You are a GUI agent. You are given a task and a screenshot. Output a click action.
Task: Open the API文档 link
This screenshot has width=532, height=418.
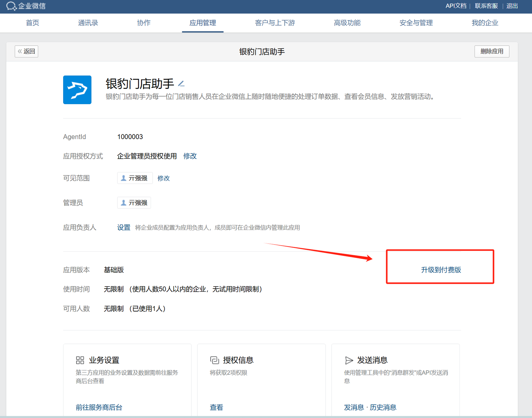click(x=456, y=6)
